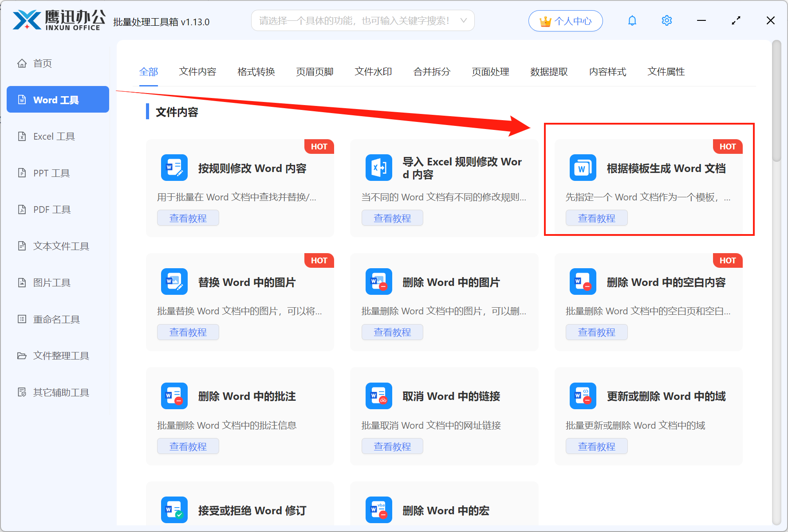Open 个人中心
This screenshot has width=788, height=532.
[x=565, y=20]
